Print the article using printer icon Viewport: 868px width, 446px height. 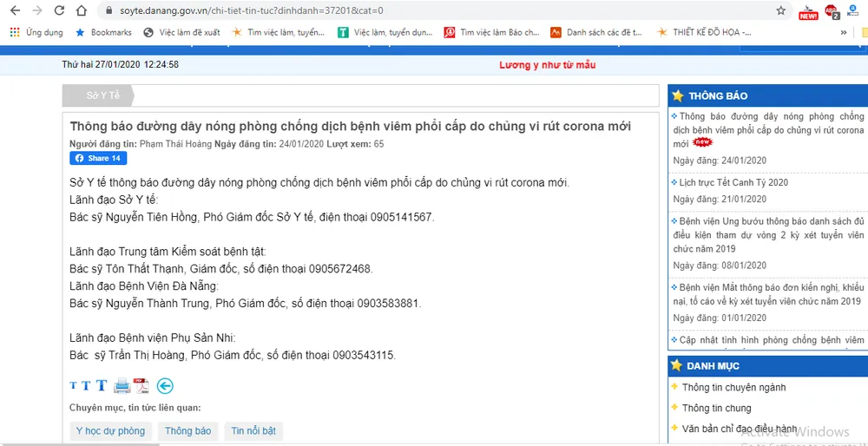pyautogui.click(x=122, y=386)
